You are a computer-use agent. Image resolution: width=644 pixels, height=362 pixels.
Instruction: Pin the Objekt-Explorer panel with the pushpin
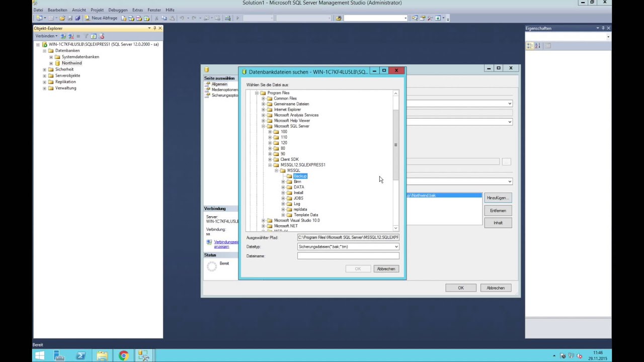pos(154,28)
